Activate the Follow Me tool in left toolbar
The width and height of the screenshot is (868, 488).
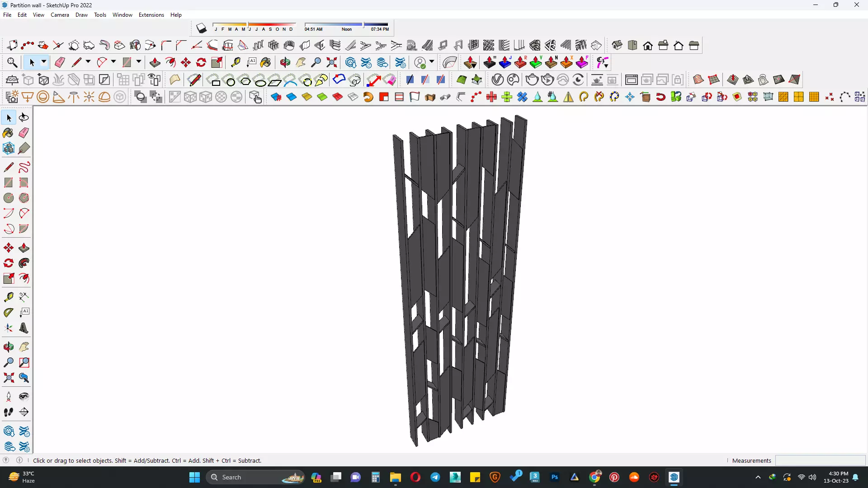24,263
